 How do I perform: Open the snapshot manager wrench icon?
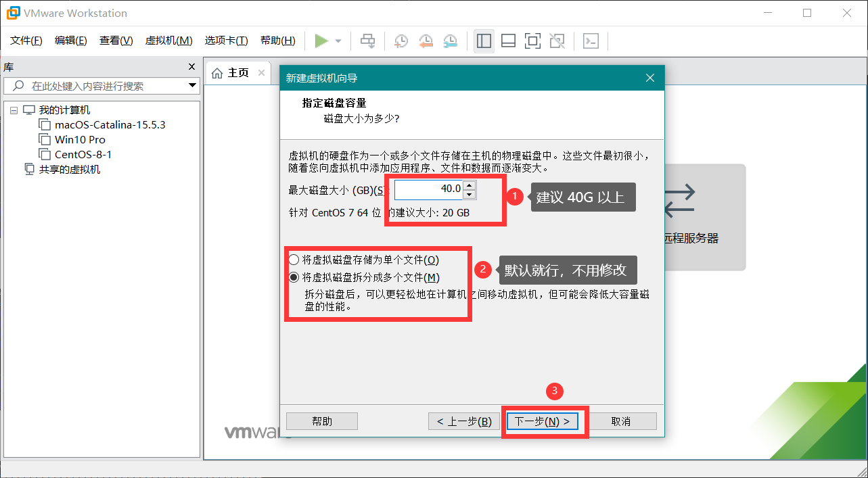[450, 41]
